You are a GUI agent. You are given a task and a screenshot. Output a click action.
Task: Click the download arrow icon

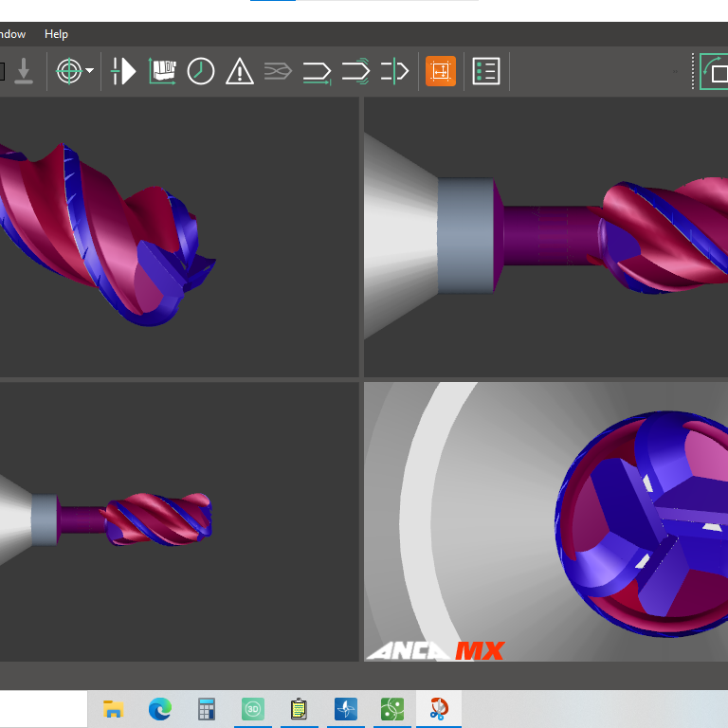(x=24, y=71)
